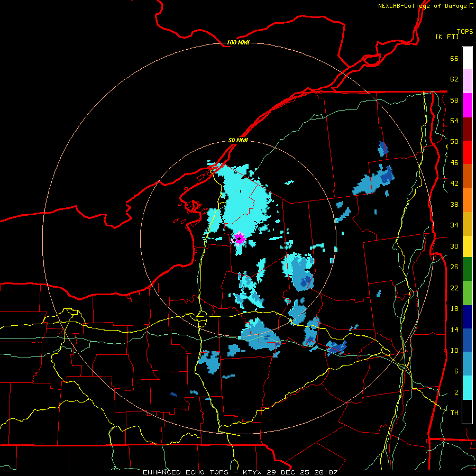The width and height of the screenshot is (476, 476).
Task: Choose the gold legend swatch
Action: coord(467,224)
